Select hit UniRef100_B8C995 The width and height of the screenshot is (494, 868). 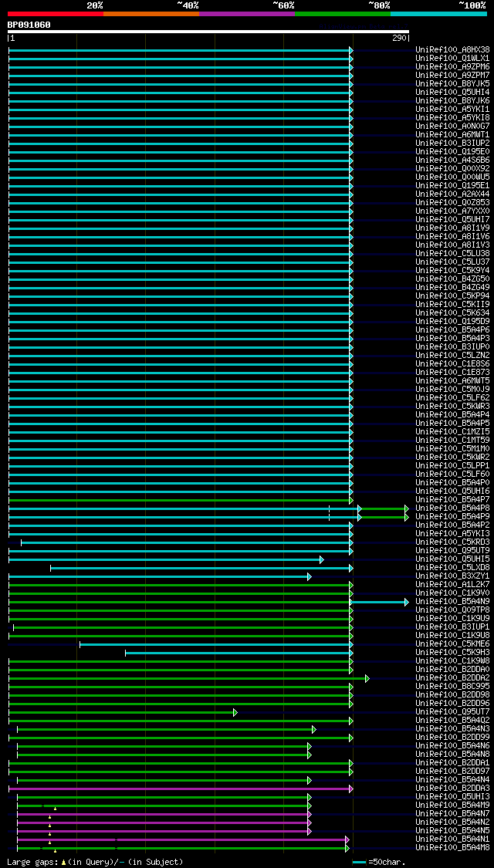click(x=452, y=687)
